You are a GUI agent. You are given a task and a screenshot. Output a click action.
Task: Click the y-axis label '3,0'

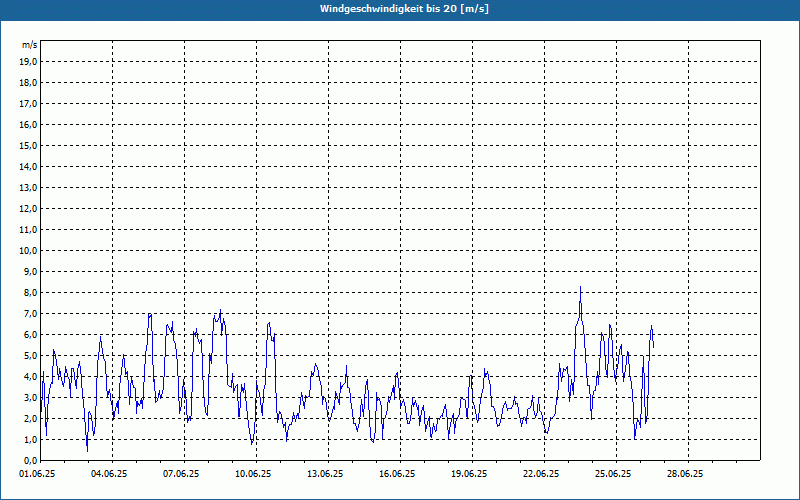pyautogui.click(x=30, y=397)
